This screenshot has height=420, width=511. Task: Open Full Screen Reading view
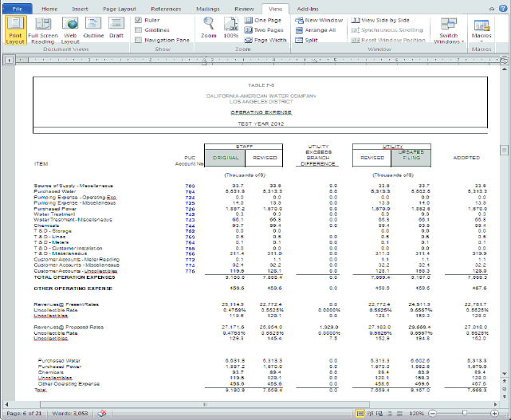(x=42, y=29)
